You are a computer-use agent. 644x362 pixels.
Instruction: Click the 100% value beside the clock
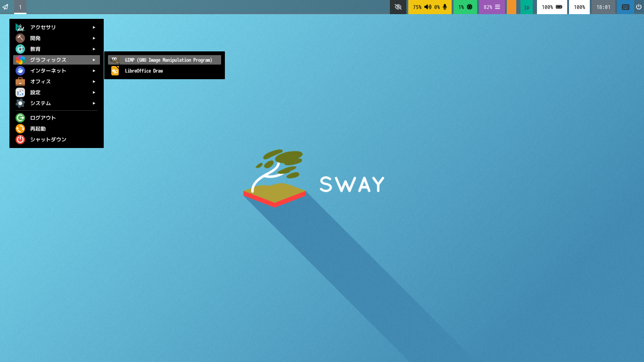pyautogui.click(x=579, y=7)
